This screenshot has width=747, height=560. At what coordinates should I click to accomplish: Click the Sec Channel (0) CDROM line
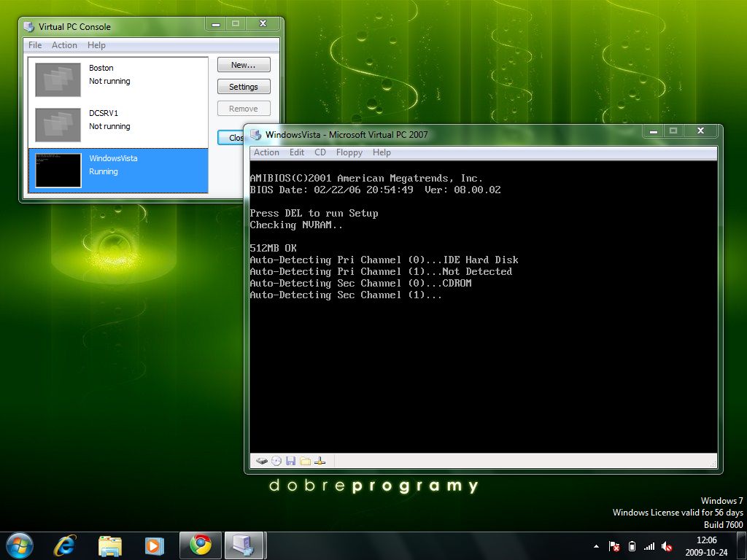pyautogui.click(x=360, y=284)
